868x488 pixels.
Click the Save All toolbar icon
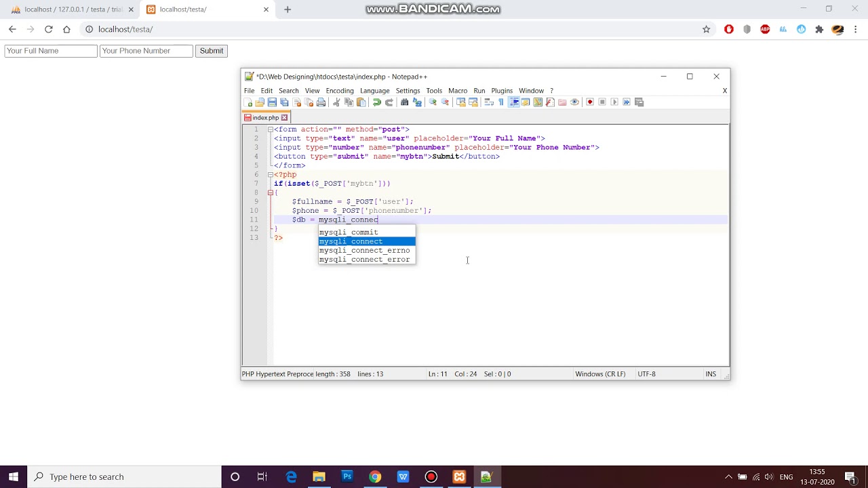(x=283, y=102)
